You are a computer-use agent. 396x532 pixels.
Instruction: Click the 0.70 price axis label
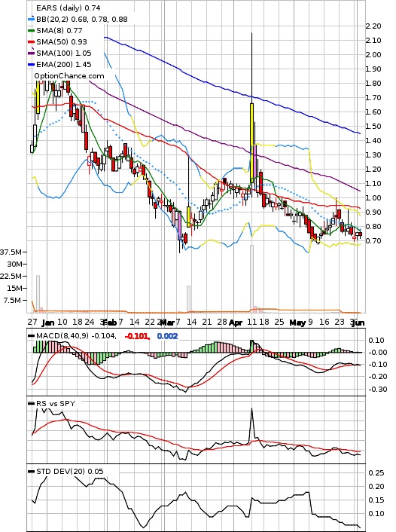click(373, 241)
